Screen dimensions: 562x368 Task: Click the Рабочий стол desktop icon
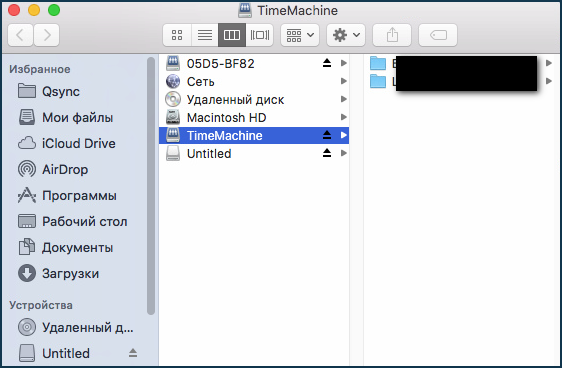[x=27, y=221]
